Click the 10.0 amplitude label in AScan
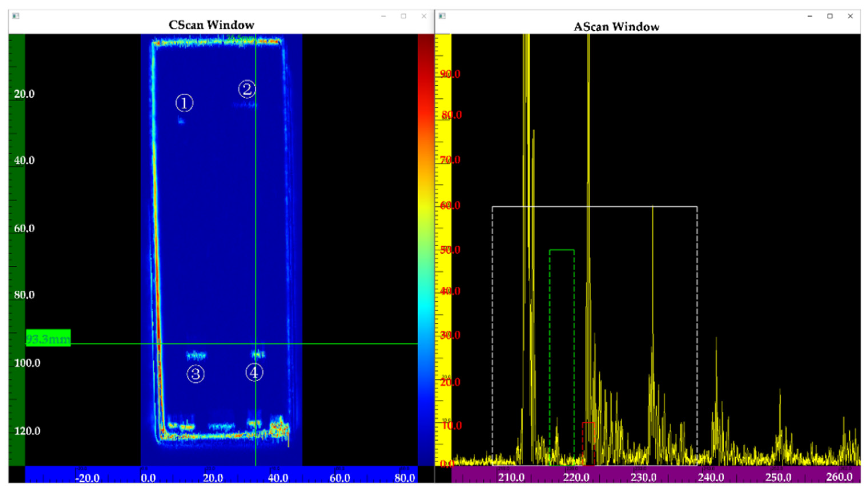The image size is (868, 492). click(x=452, y=426)
